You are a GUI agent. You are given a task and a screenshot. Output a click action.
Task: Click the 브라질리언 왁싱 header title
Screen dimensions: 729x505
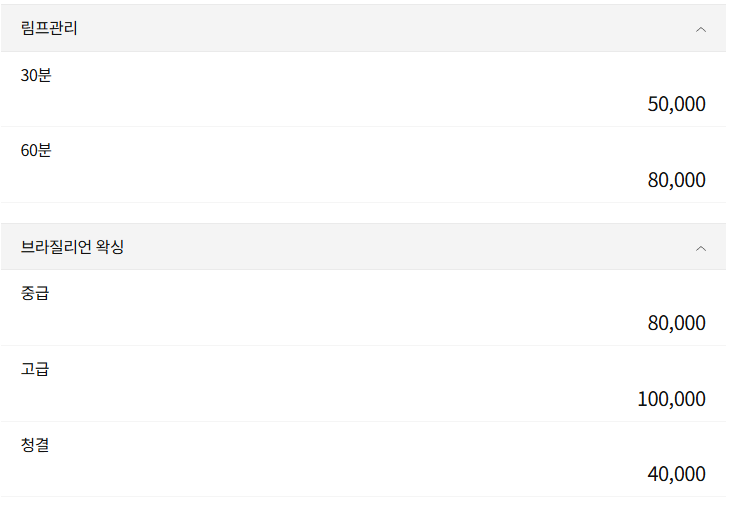(72, 247)
